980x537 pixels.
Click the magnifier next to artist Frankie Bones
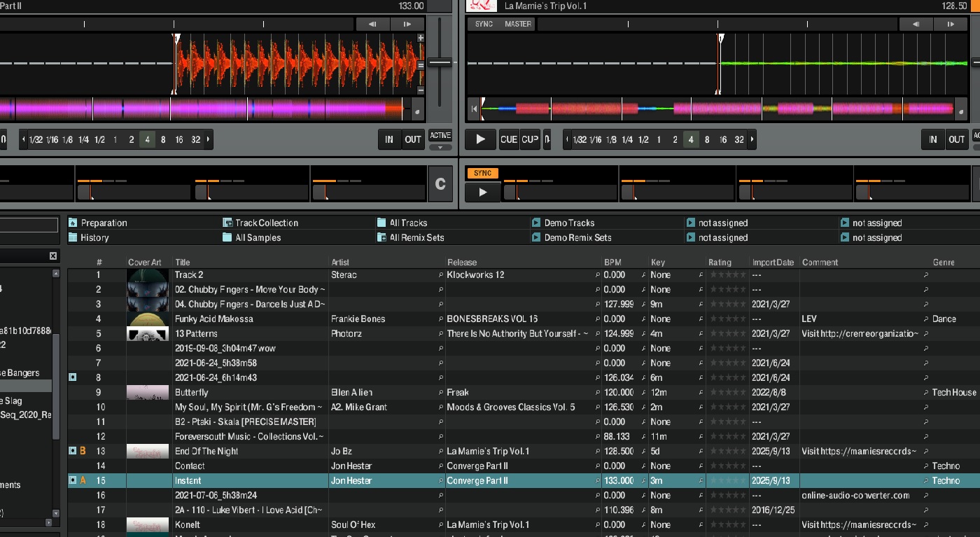[x=441, y=319]
